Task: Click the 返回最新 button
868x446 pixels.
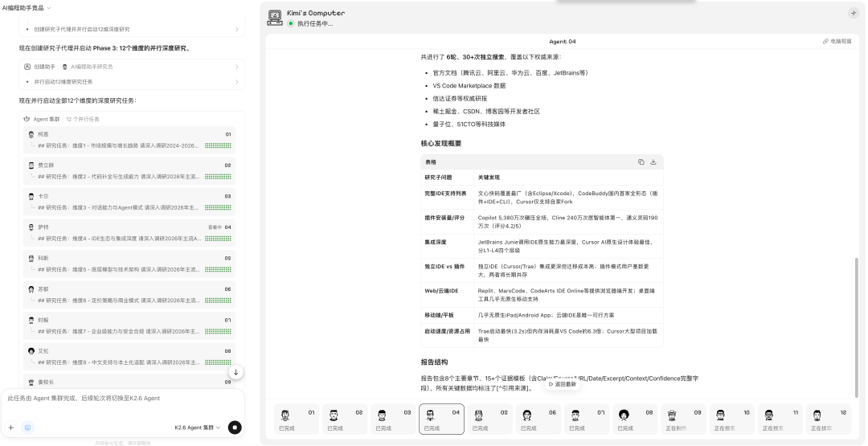Action: click(x=562, y=384)
